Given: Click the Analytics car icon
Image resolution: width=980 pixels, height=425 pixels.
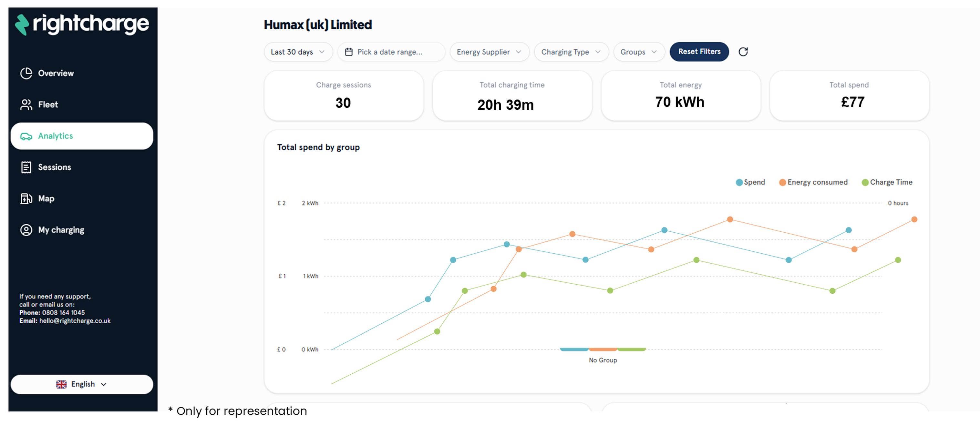Looking at the screenshot, I should 26,136.
